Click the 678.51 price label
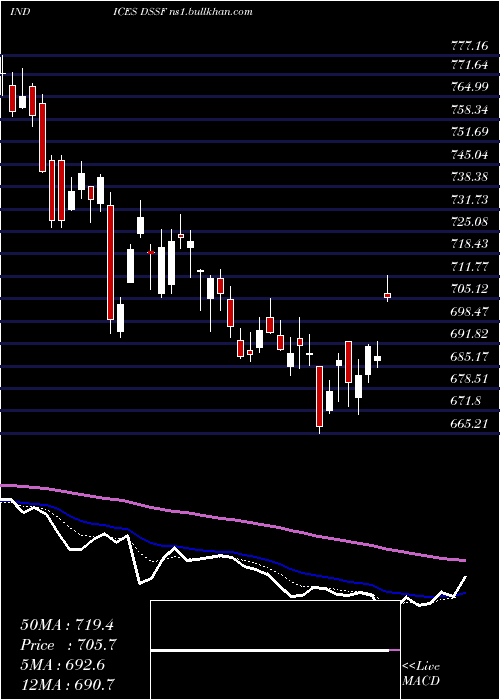The width and height of the screenshot is (500, 700). coord(468,379)
